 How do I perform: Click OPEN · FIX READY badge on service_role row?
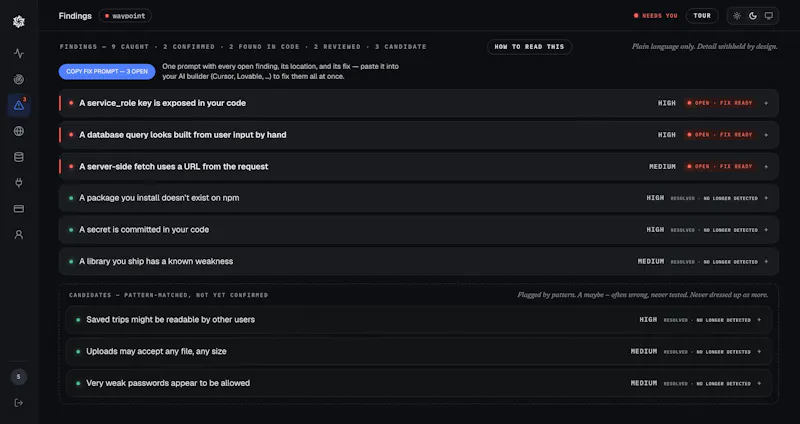click(720, 103)
